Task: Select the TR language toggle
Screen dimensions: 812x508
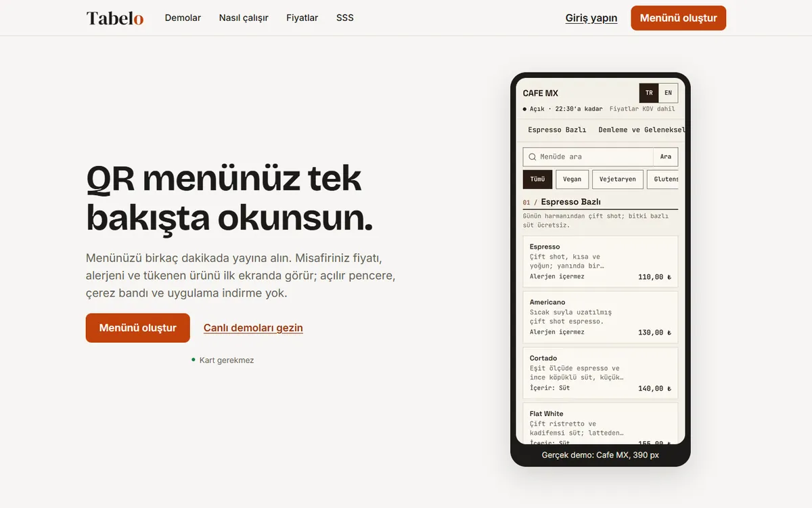Action: pyautogui.click(x=649, y=93)
